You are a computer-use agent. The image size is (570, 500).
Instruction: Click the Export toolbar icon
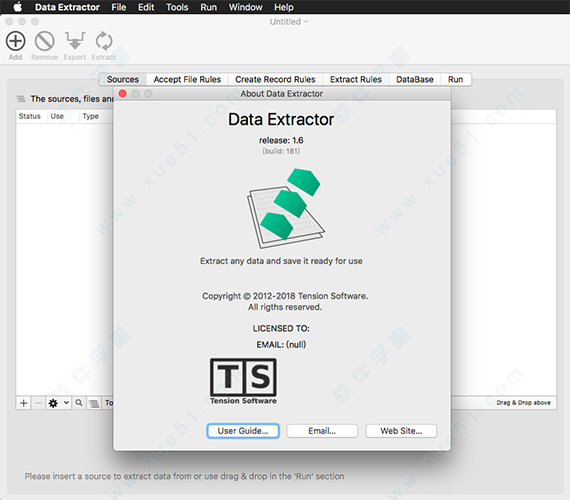pos(75,41)
